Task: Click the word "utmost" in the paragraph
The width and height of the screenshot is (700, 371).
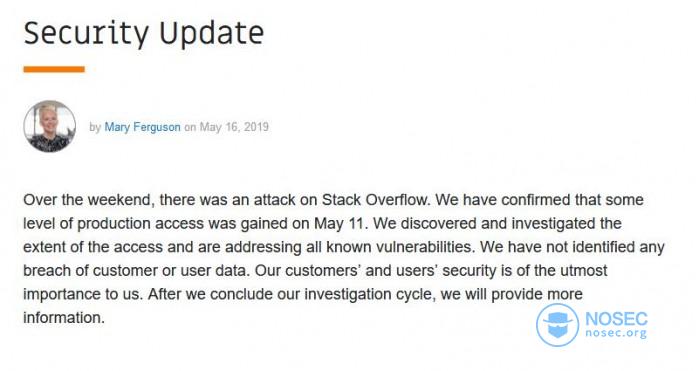Action: pos(584,271)
